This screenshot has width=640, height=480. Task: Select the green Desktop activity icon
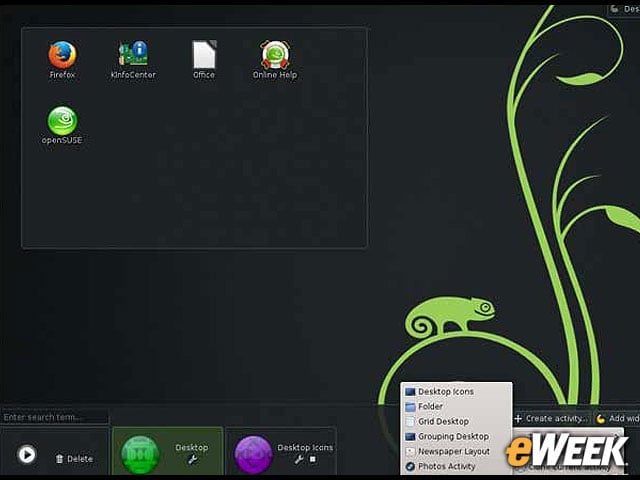(x=140, y=454)
